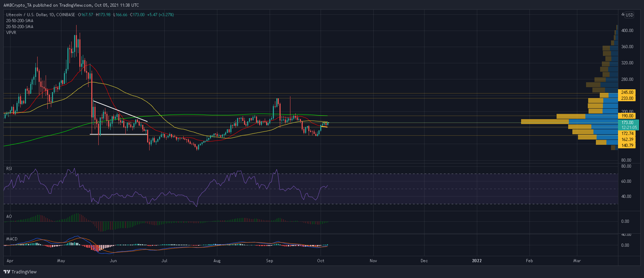The image size is (644, 278).
Task: Click the +5.47 (+3.27%) change value
Action: (160, 15)
